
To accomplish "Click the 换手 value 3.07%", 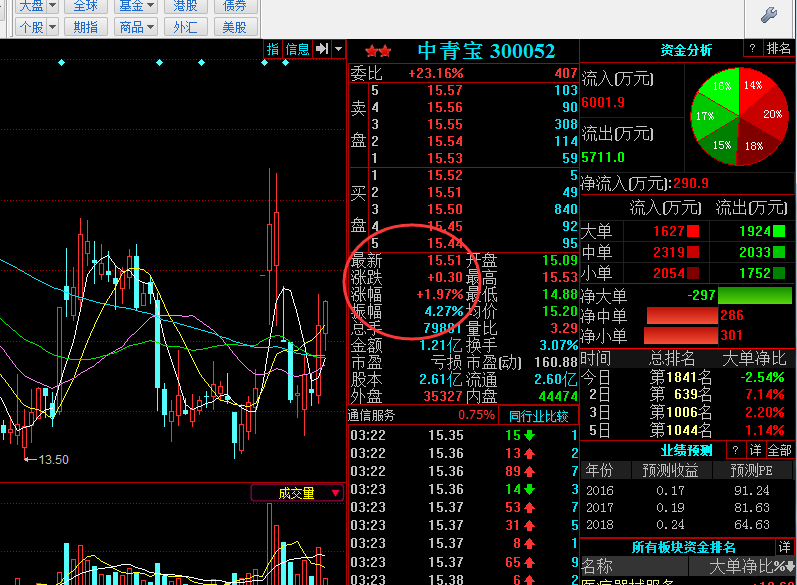I will [559, 345].
